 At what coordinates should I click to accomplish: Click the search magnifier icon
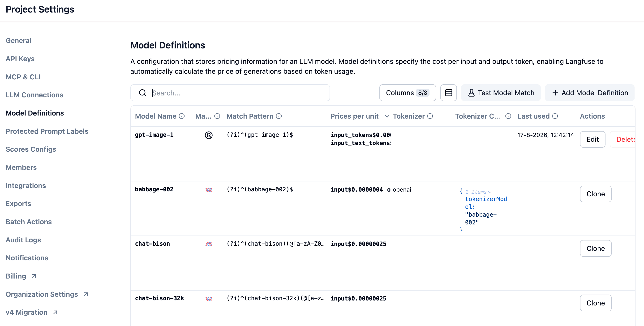(142, 93)
